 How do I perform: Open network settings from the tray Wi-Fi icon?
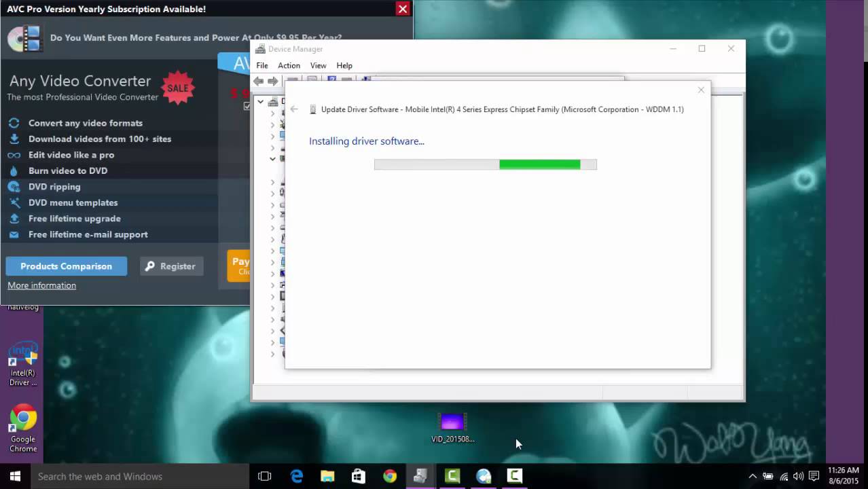(784, 476)
